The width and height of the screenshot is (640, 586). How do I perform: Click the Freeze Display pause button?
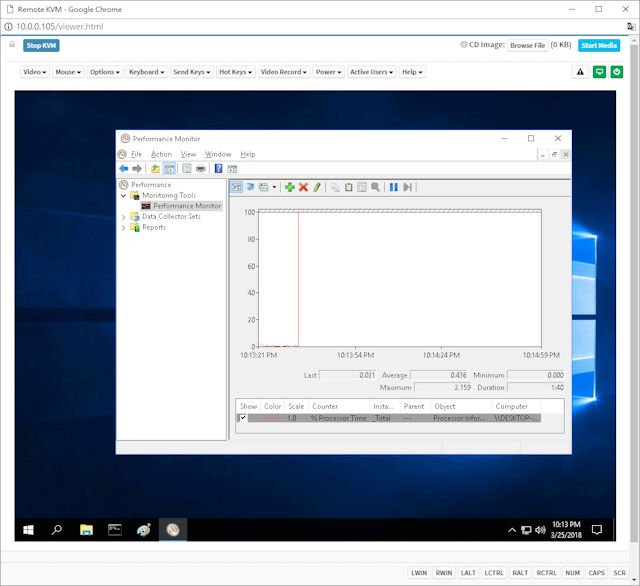(393, 187)
